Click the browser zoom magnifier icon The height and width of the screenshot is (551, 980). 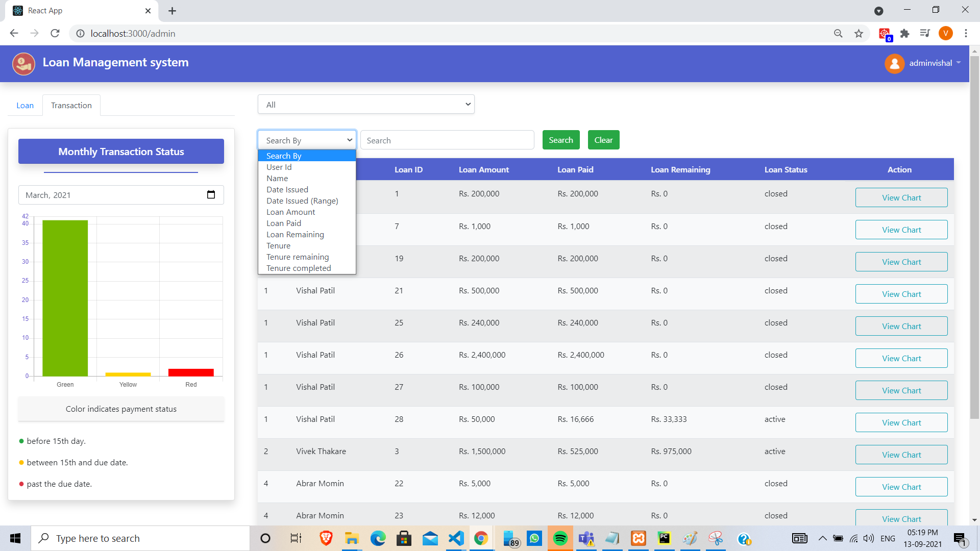[x=838, y=34]
